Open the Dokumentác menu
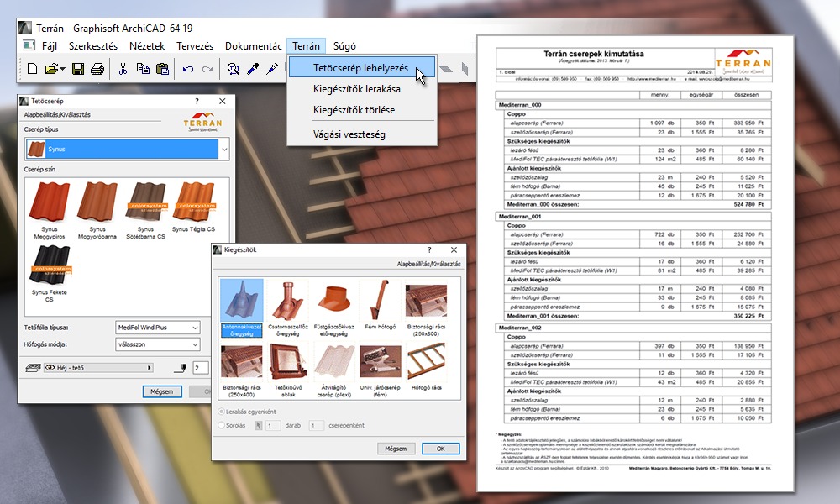Screen dimensions: 840x504 coord(254,46)
